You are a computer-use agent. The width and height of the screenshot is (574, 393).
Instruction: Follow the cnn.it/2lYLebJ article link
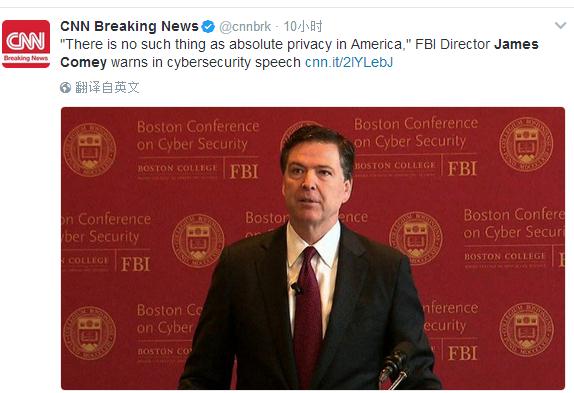point(349,63)
